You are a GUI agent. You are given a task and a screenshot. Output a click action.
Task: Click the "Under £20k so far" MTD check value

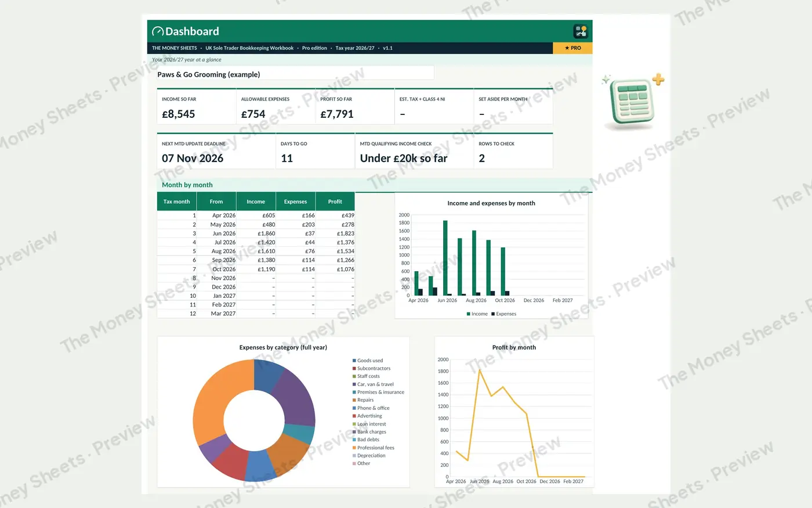click(404, 158)
